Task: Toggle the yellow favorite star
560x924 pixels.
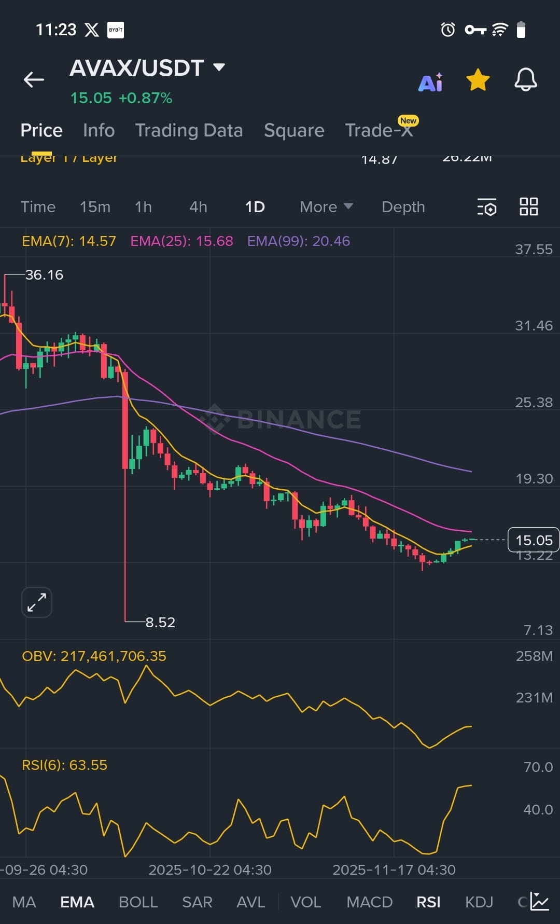Action: [478, 80]
